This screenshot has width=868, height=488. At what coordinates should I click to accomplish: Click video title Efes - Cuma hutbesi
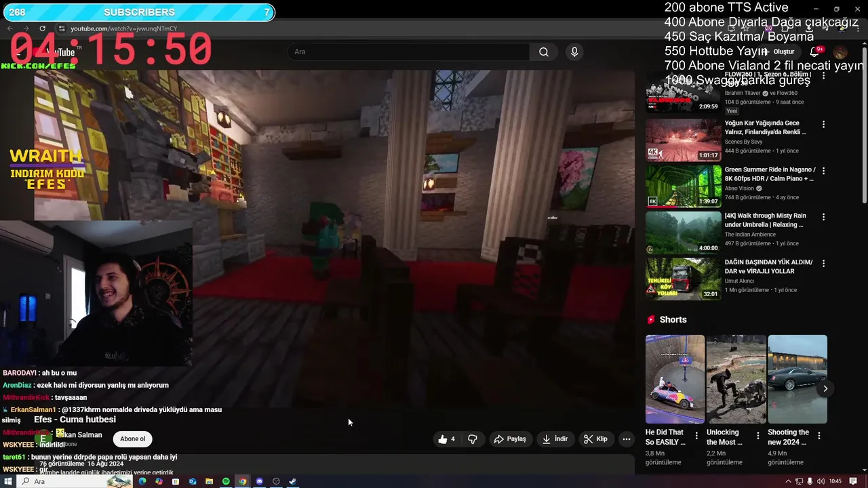point(75,420)
